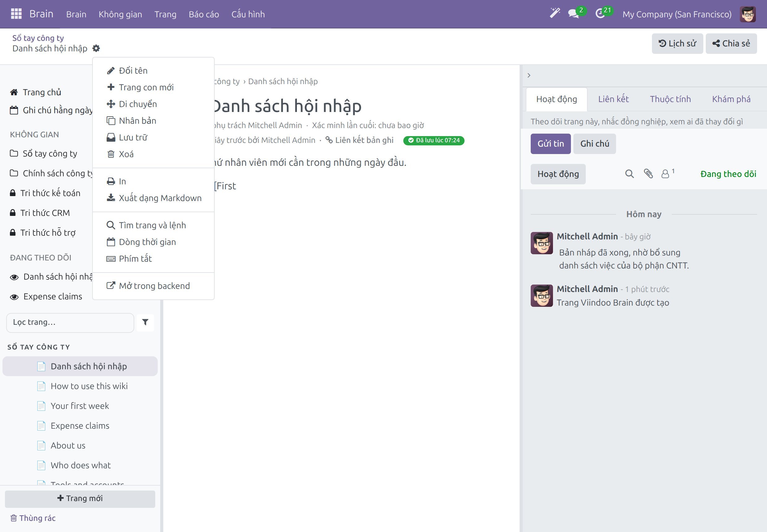Image resolution: width=767 pixels, height=532 pixels.
Task: Open the Khám phá tab
Action: [731, 99]
